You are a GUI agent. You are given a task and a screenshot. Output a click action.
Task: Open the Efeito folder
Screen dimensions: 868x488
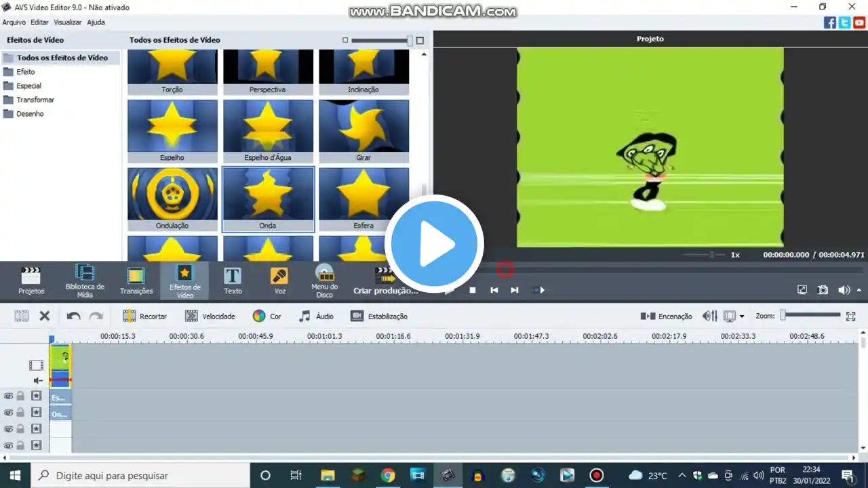point(26,72)
